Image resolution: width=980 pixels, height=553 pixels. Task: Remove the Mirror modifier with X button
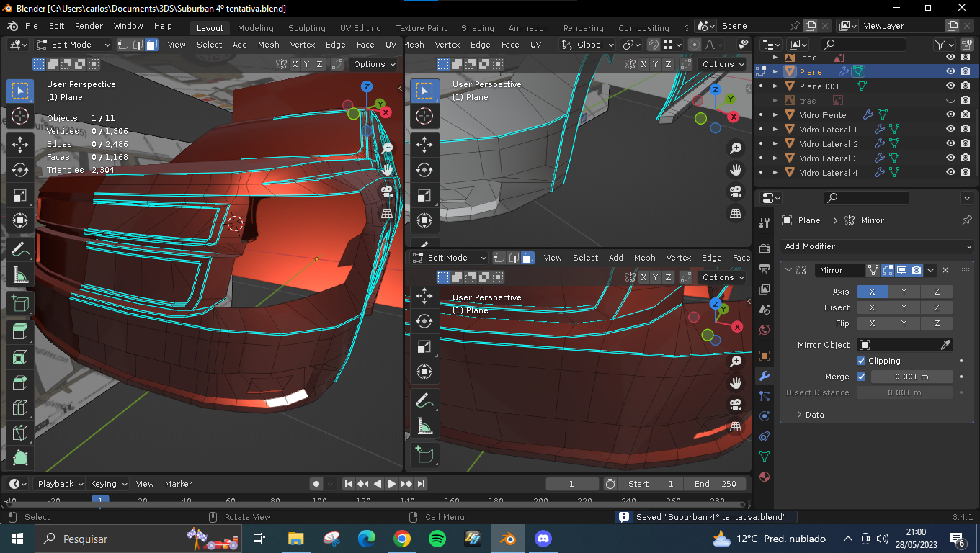pos(945,270)
